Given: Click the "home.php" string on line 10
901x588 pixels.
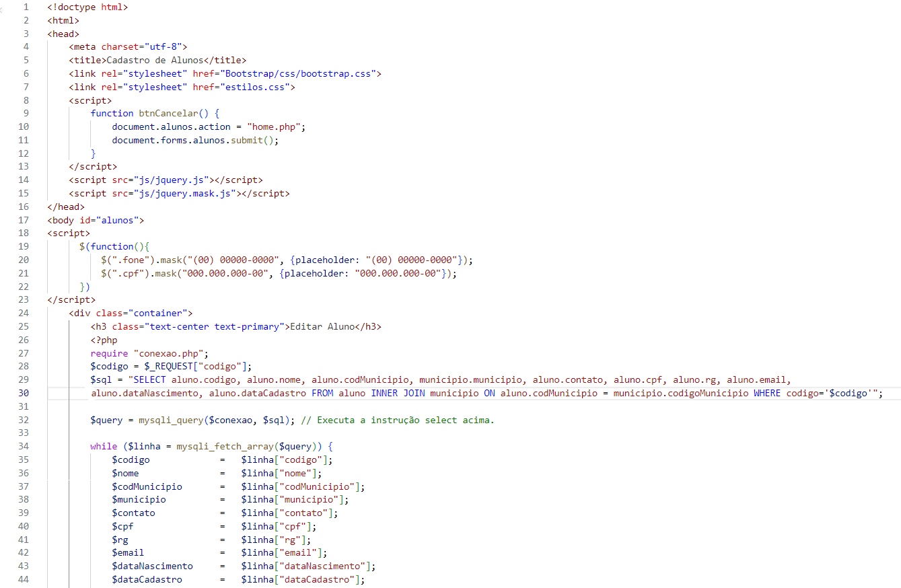Looking at the screenshot, I should pos(276,126).
